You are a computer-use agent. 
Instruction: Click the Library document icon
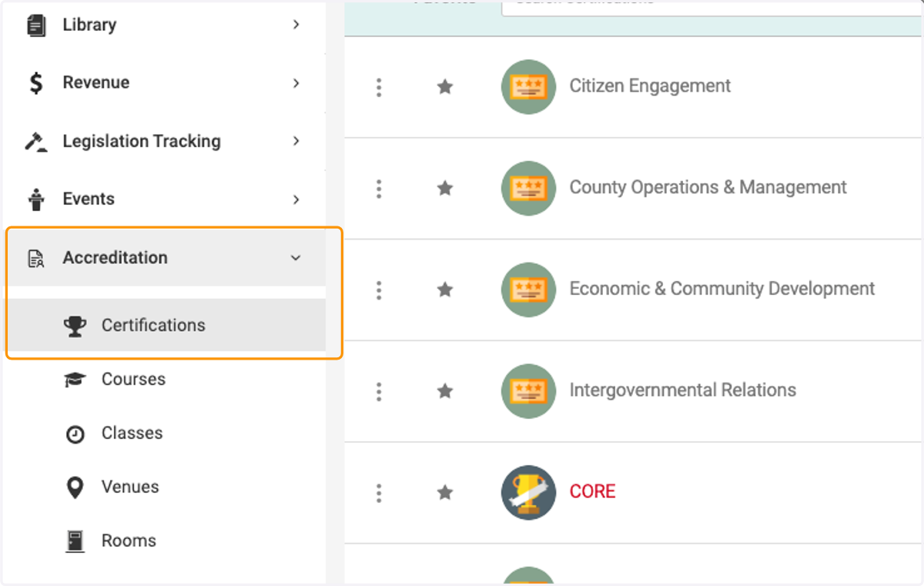(x=36, y=25)
